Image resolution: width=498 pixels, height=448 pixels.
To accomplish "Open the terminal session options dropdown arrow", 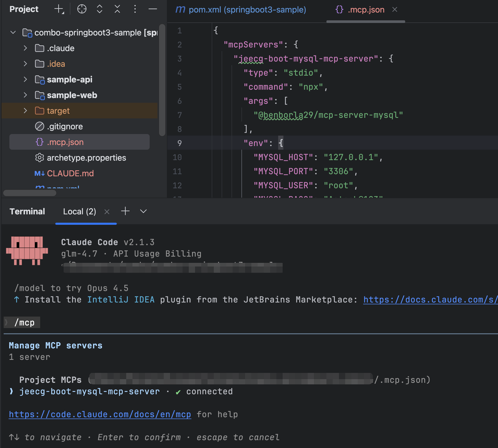I will [x=143, y=211].
